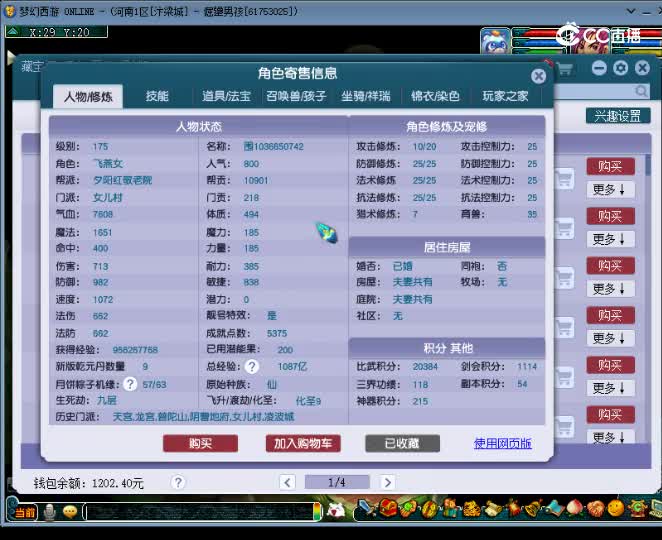
Task: Select the 坐骑/祥瑞 tab
Action: (x=366, y=96)
